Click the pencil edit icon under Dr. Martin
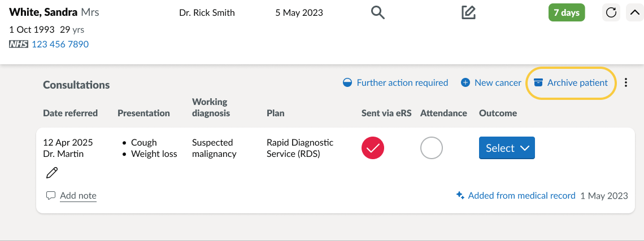644x241 pixels. pyautogui.click(x=52, y=173)
